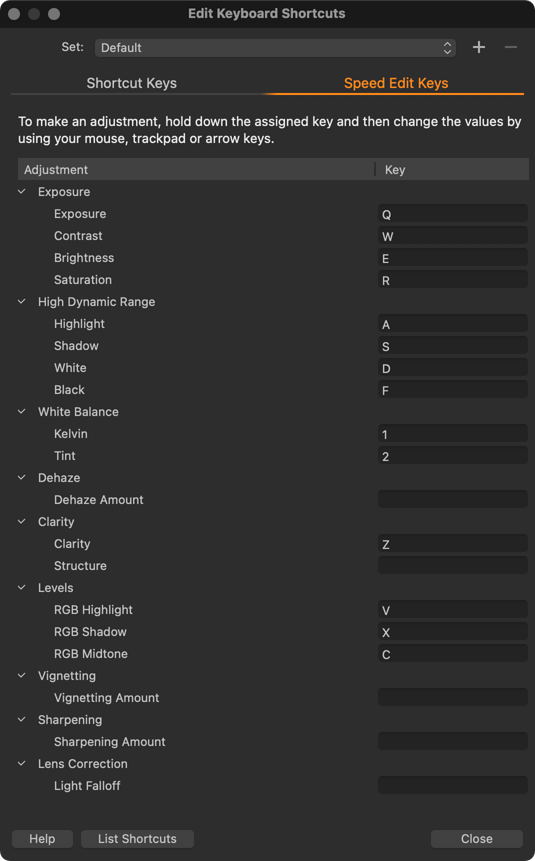
Task: Click the Contrast key field containing W
Action: click(x=453, y=236)
